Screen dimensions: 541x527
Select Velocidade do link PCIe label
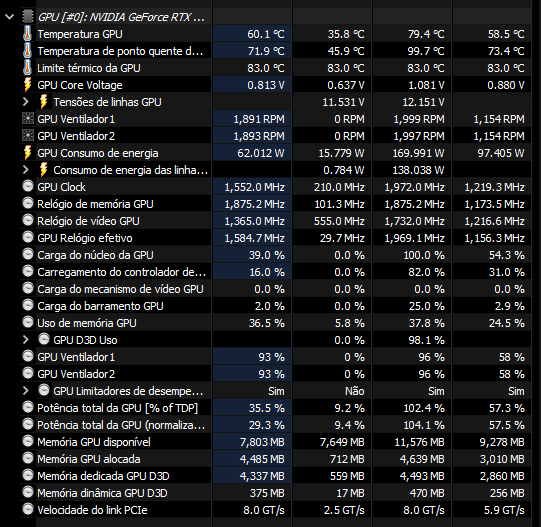coord(92,510)
